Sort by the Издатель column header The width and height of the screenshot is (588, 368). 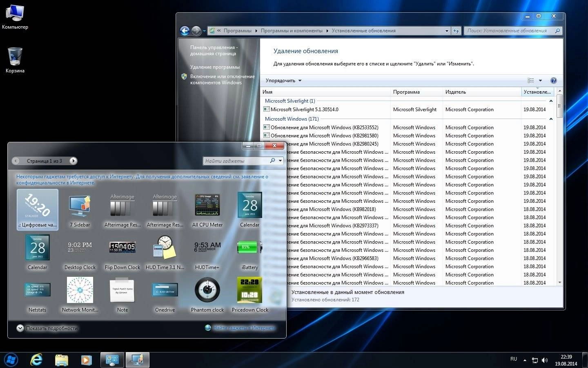(x=482, y=92)
